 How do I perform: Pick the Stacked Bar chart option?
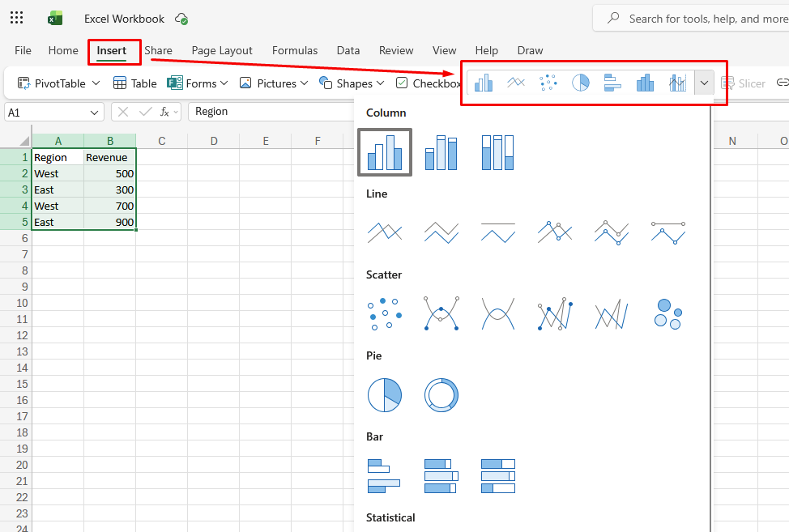(x=441, y=475)
